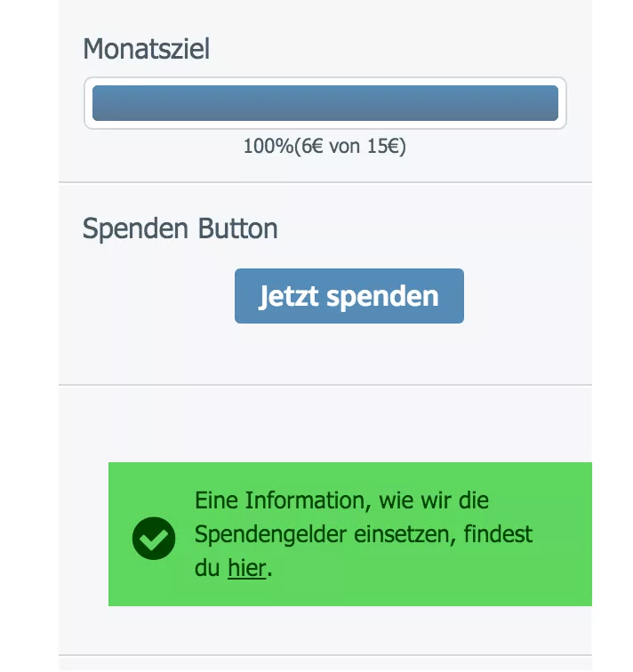
Task: Click the word 'spenden' on the blue button
Action: 382,297
